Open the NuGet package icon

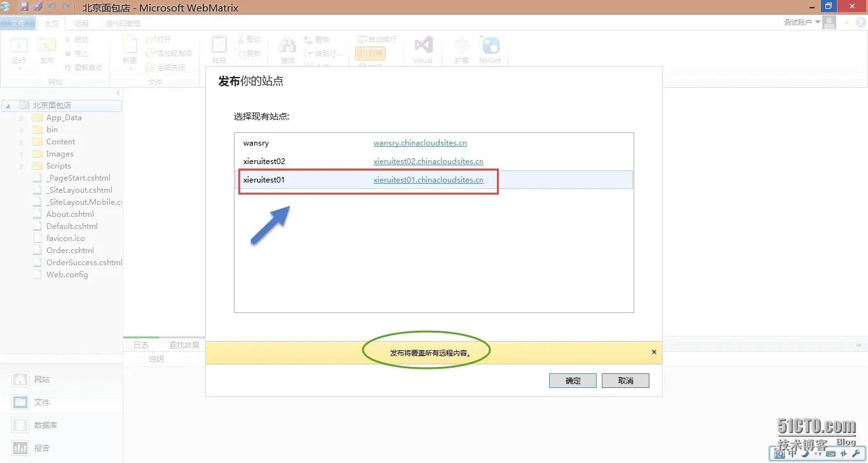coord(490,45)
